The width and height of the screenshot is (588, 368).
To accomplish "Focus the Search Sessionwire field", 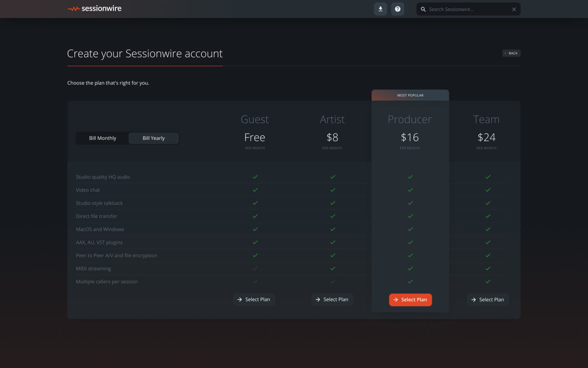I will [x=469, y=9].
